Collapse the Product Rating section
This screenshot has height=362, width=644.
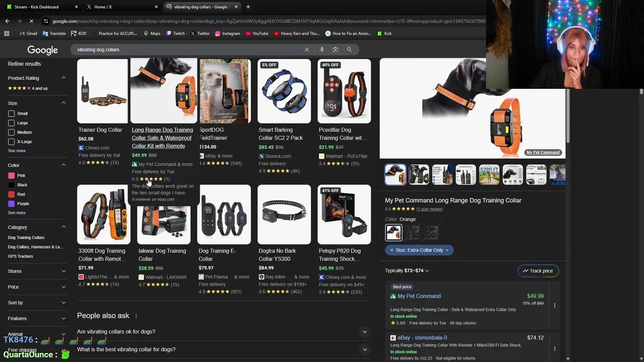pos(63,78)
